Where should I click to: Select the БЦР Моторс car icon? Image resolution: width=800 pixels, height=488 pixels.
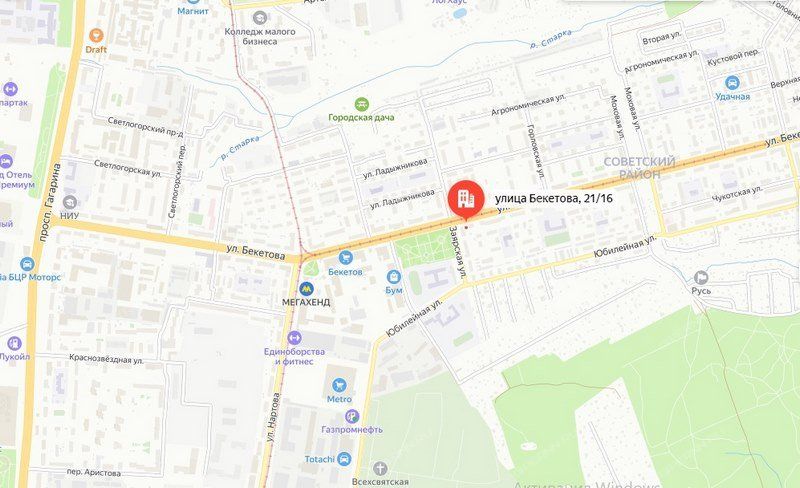click(x=27, y=264)
